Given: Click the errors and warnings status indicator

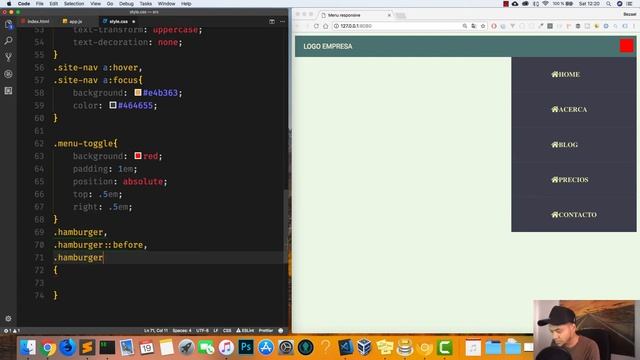Looking at the screenshot, I should (x=12, y=331).
